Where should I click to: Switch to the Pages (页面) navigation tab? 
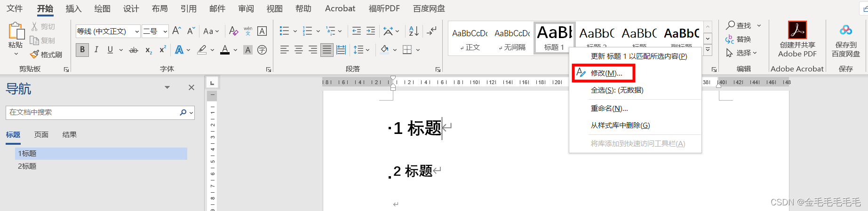point(41,135)
